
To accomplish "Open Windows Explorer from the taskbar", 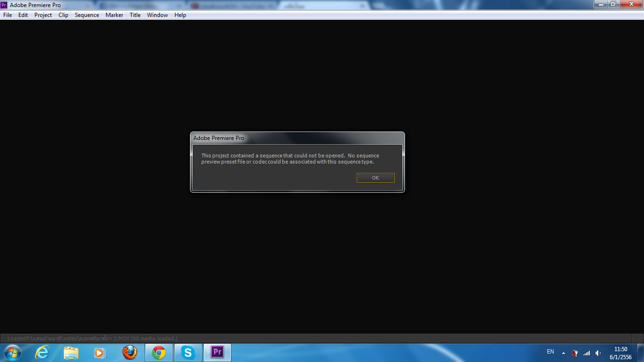I will pyautogui.click(x=71, y=353).
